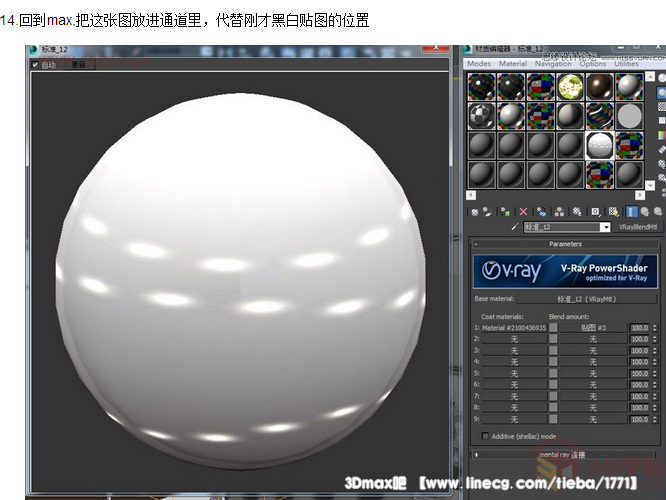Click blend color swatch for coat 9
The width and height of the screenshot is (666, 500).
pos(553,419)
